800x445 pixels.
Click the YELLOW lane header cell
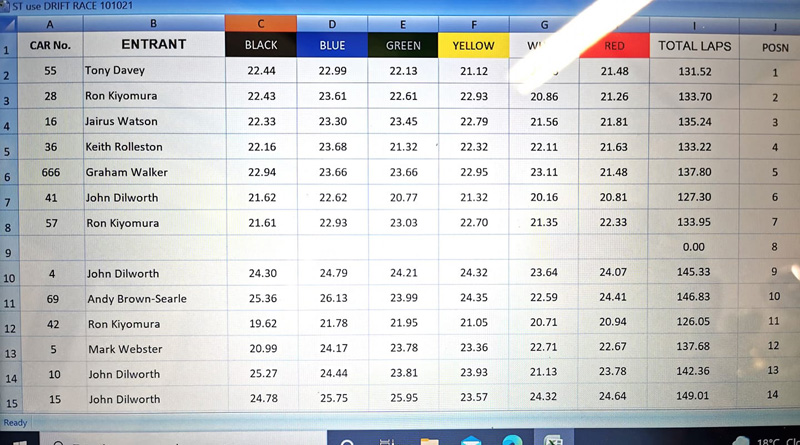(x=473, y=46)
